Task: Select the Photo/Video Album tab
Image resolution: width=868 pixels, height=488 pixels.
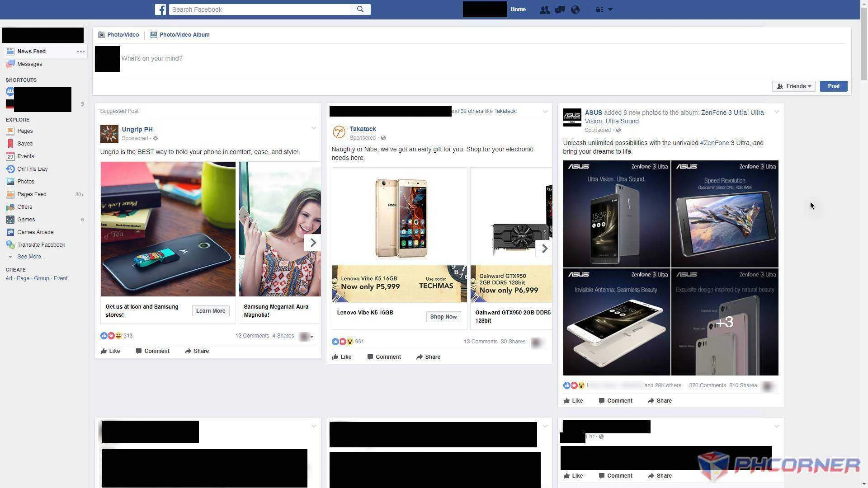Action: (180, 35)
